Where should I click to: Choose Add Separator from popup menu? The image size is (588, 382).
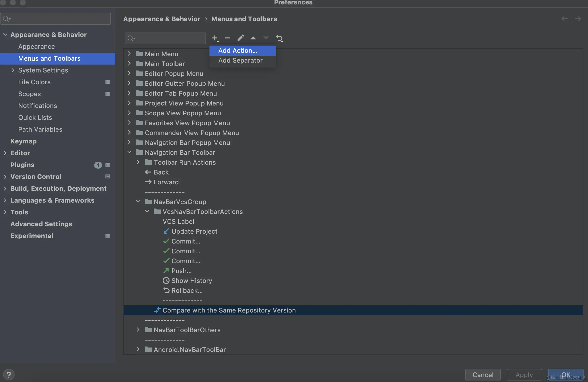(x=240, y=60)
